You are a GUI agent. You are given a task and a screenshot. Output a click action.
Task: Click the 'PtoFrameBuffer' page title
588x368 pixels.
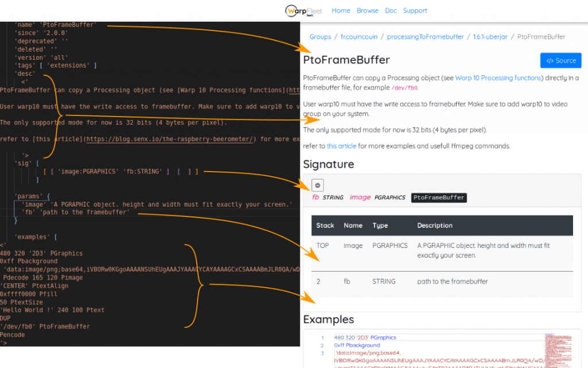click(346, 60)
